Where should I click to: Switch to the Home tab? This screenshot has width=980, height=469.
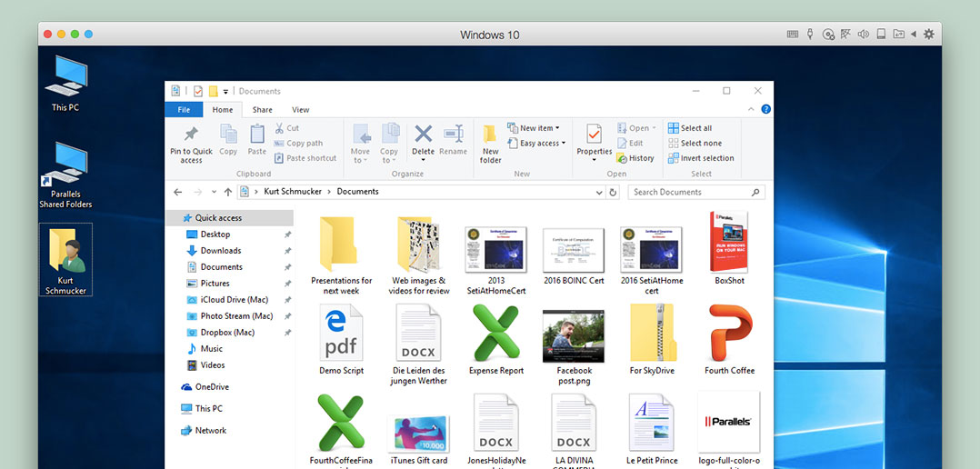pos(223,110)
